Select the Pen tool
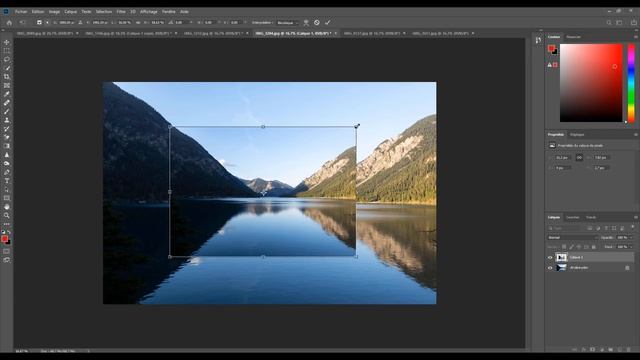Viewport: 640px width, 360px height. click(7, 172)
